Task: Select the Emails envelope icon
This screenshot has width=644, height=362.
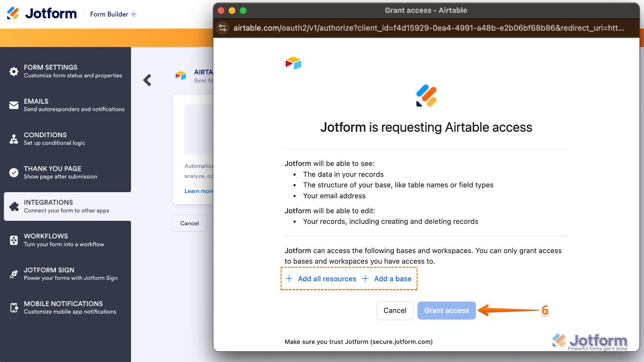Action: pos(13,105)
